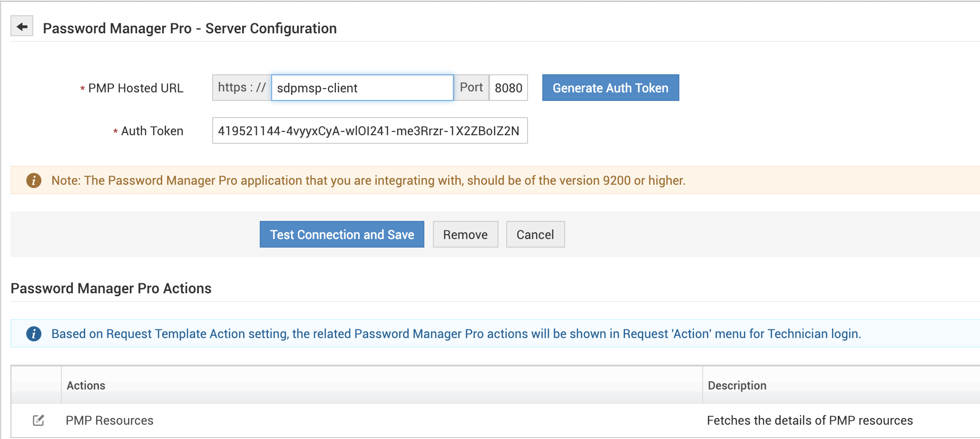Screen dimensions: 980x439
Task: Select the PMP Resources row
Action: (109, 420)
